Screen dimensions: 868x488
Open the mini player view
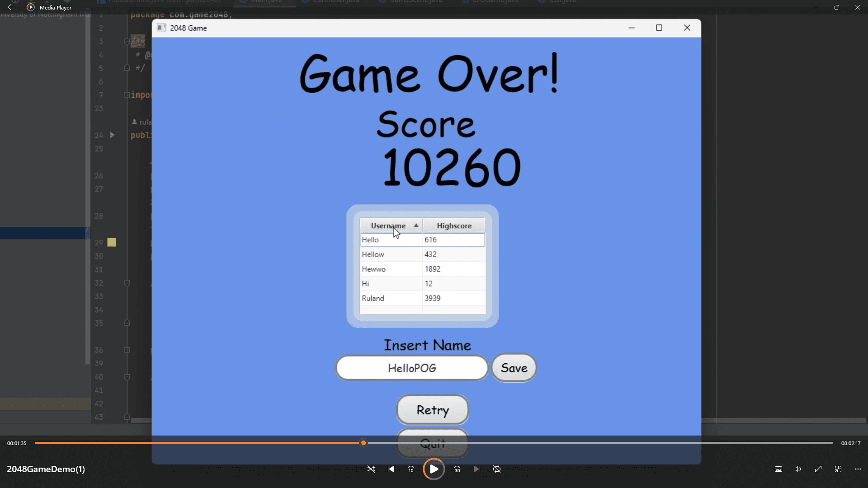click(x=838, y=469)
